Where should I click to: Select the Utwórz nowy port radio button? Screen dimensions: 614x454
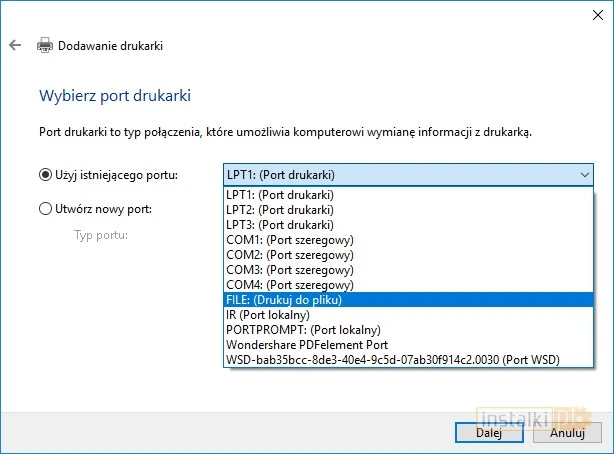(x=45, y=209)
